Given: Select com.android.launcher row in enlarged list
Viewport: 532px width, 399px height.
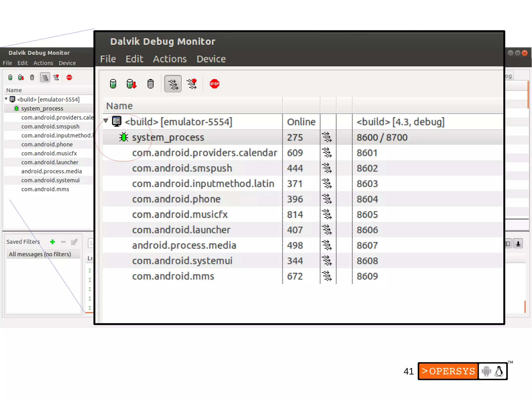Looking at the screenshot, I should tap(181, 230).
